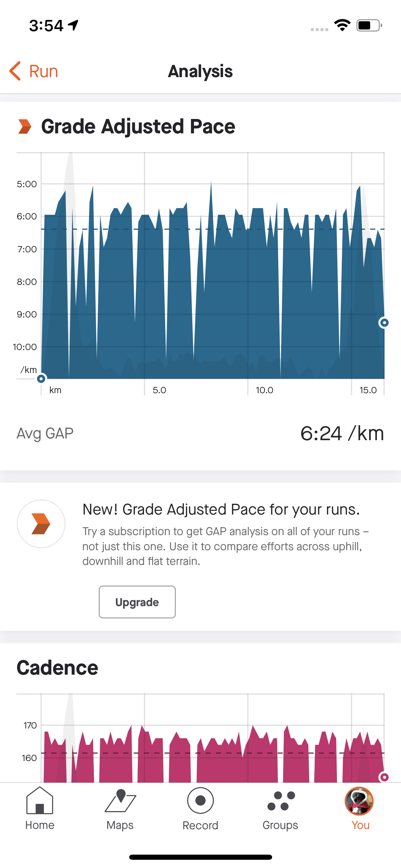The height and width of the screenshot is (868, 401).
Task: Select the GAP chart end marker
Action: click(x=384, y=323)
